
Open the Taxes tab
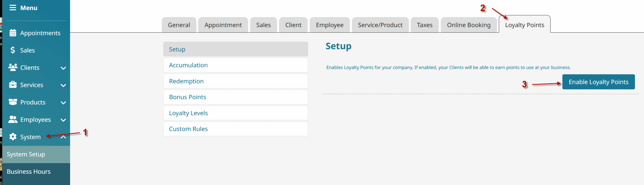[x=424, y=25]
